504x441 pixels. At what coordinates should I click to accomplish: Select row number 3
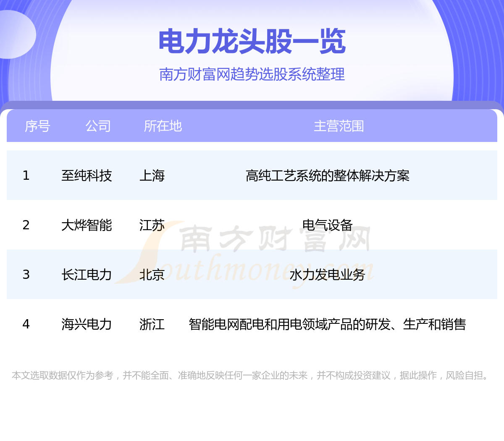pyautogui.click(x=26, y=274)
